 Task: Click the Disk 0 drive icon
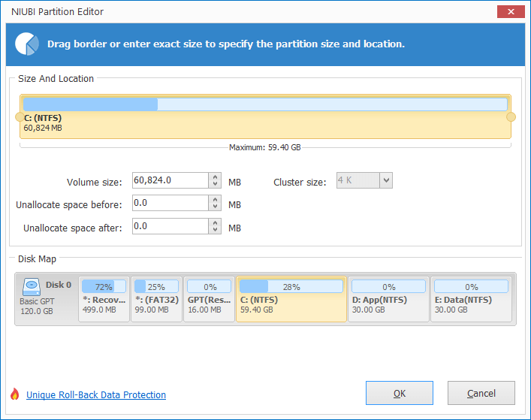(x=32, y=287)
